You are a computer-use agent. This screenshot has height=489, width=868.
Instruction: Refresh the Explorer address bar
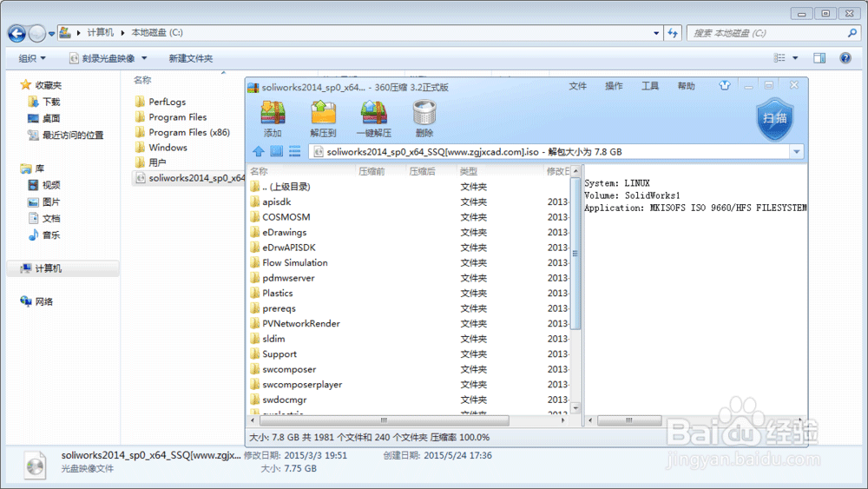(673, 33)
